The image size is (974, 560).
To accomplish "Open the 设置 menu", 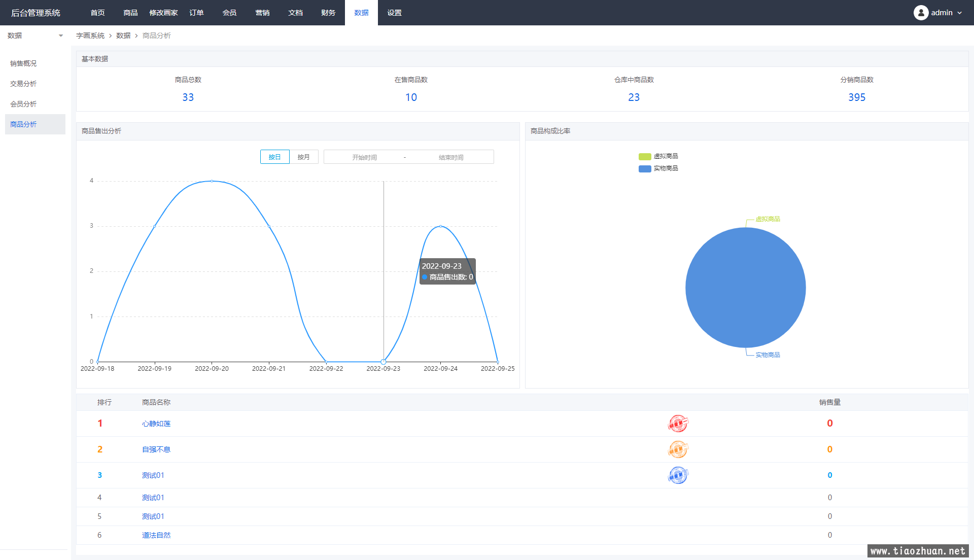I will point(394,13).
